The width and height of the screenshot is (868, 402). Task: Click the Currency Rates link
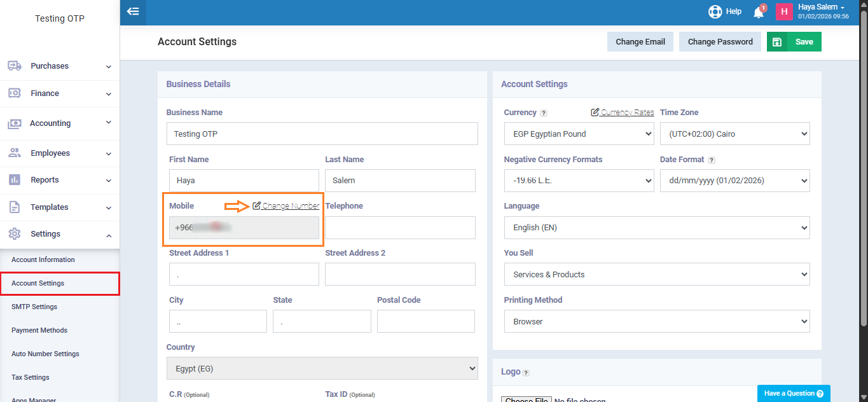(626, 113)
